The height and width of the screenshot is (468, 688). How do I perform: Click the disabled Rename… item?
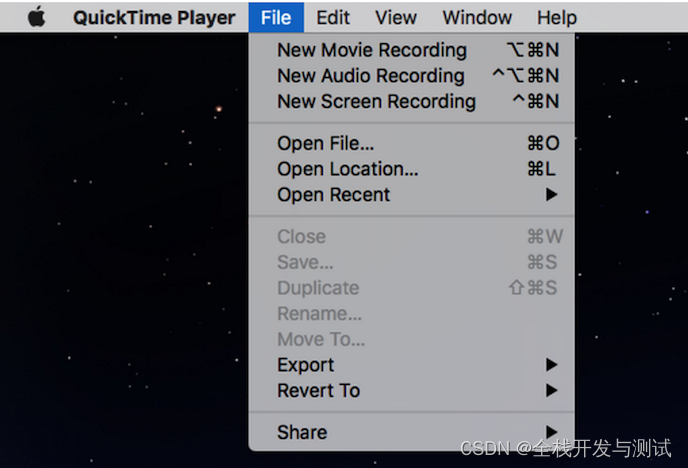[412, 314]
